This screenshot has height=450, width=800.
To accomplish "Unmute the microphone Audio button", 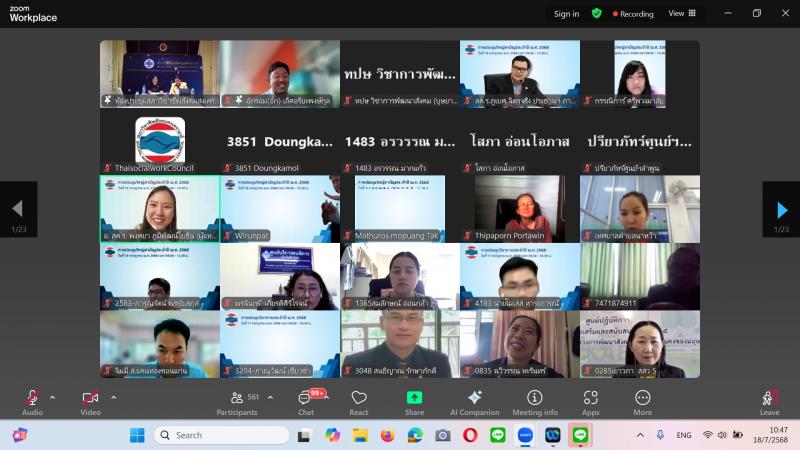I will point(32,402).
